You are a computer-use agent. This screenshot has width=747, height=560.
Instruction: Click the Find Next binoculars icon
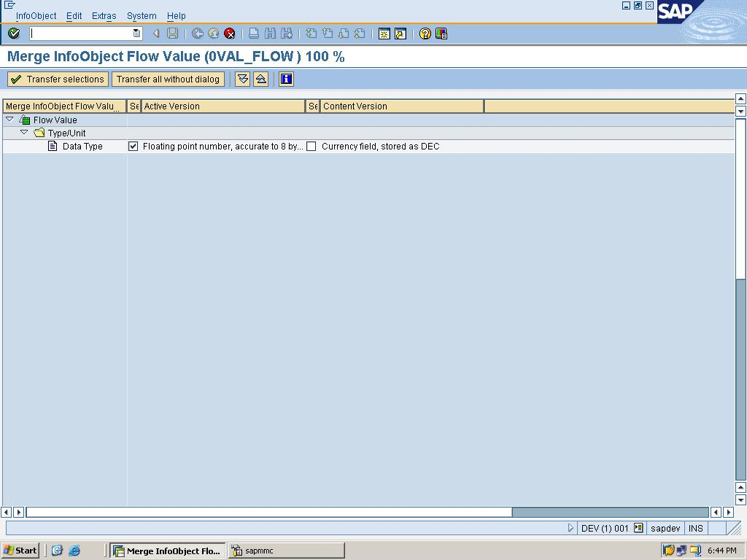286,34
